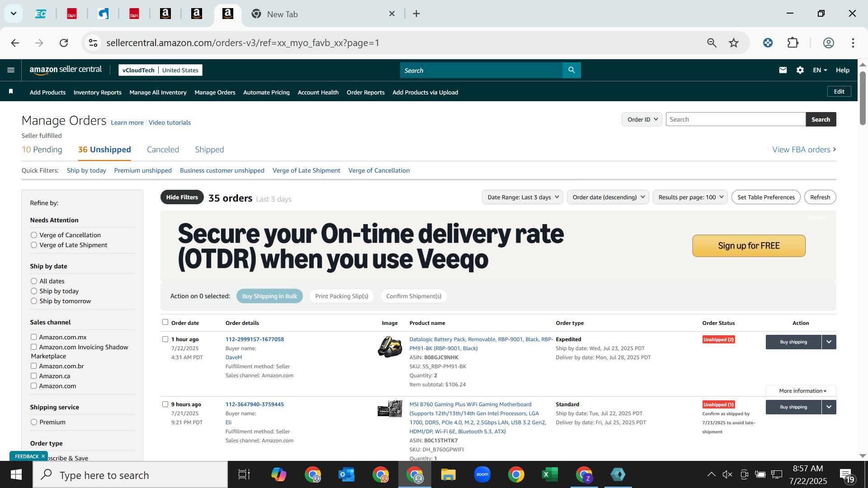Click Refresh orders button
Viewport: 868px width, 488px height.
click(x=820, y=197)
